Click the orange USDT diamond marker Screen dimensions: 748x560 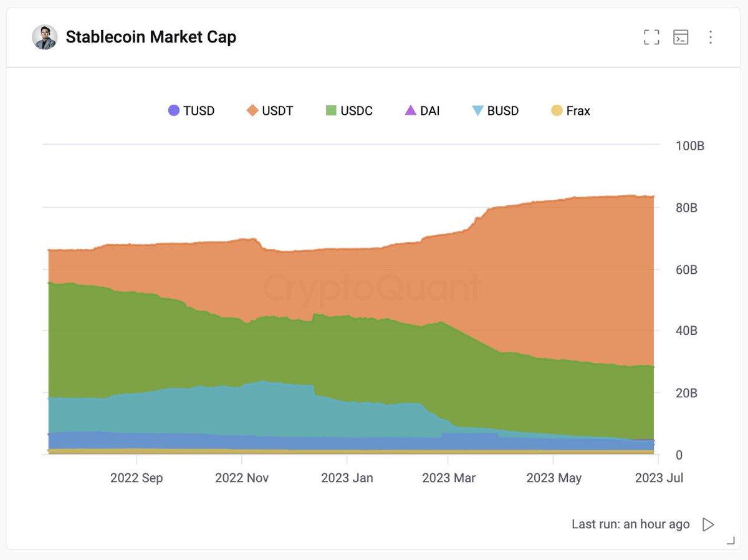[252, 111]
